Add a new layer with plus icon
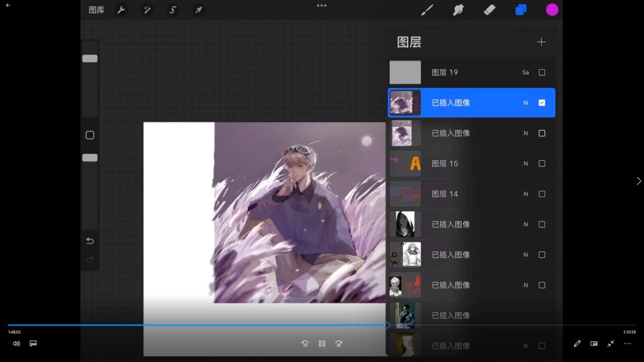The width and height of the screenshot is (644, 362). tap(541, 42)
